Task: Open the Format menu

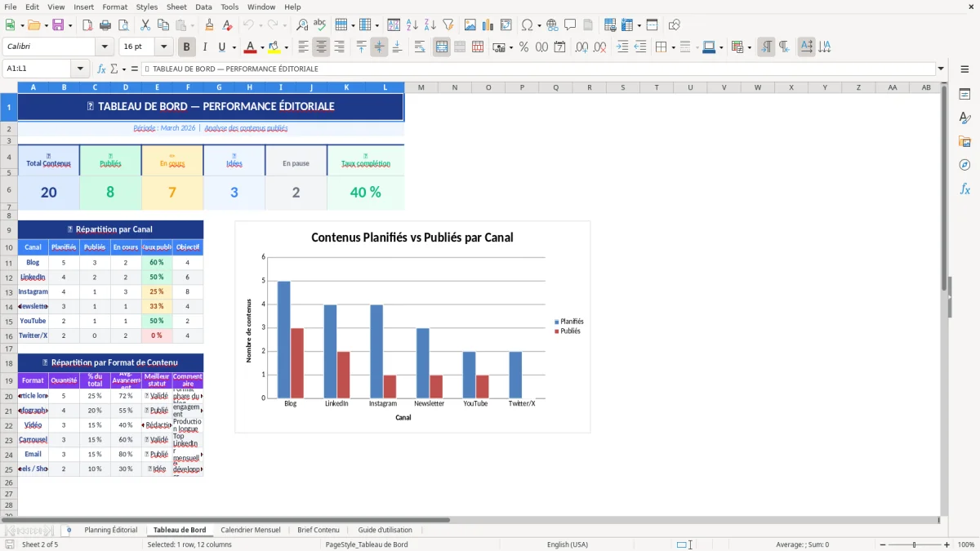Action: (x=114, y=7)
